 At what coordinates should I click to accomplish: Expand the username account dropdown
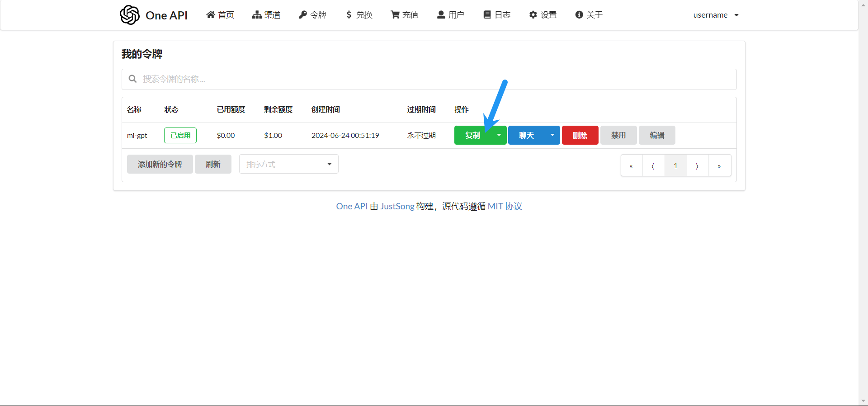coord(716,15)
